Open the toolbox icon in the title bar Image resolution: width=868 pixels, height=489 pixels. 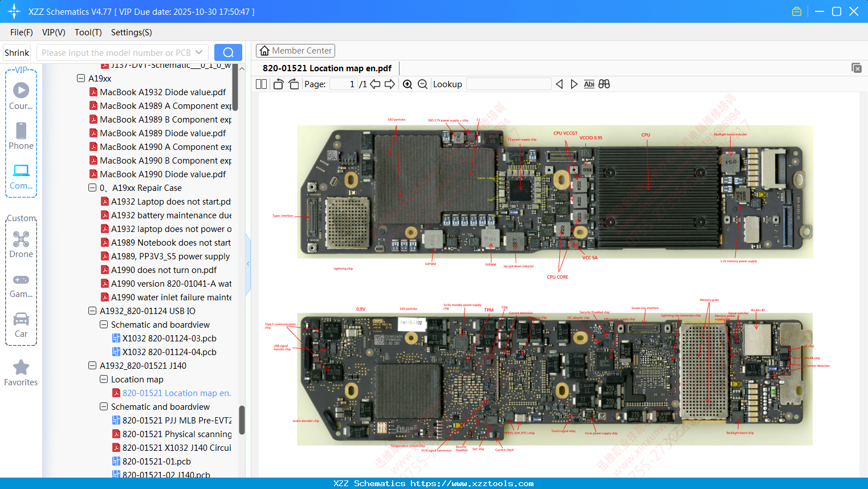[x=797, y=11]
